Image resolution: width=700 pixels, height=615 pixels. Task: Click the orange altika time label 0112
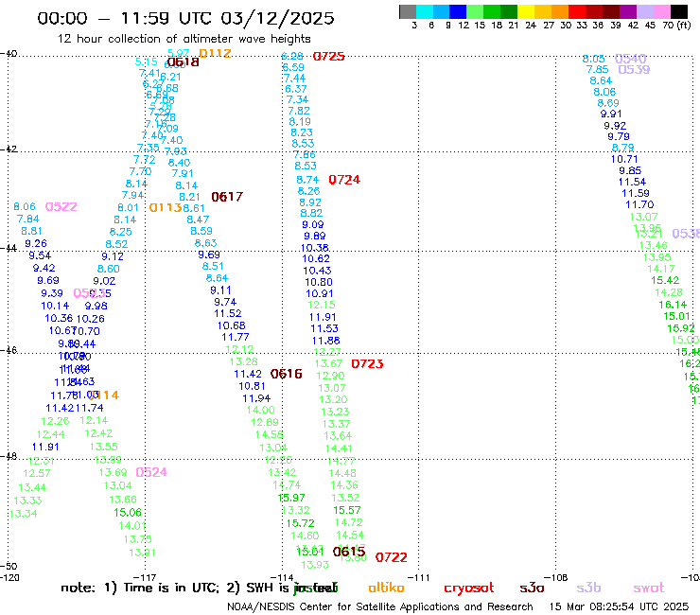215,53
